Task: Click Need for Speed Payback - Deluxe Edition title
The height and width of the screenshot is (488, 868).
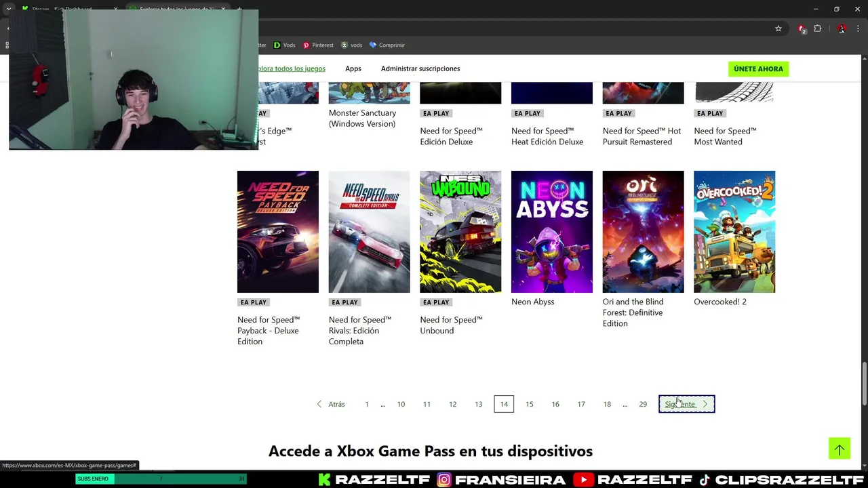Action: 269,331
